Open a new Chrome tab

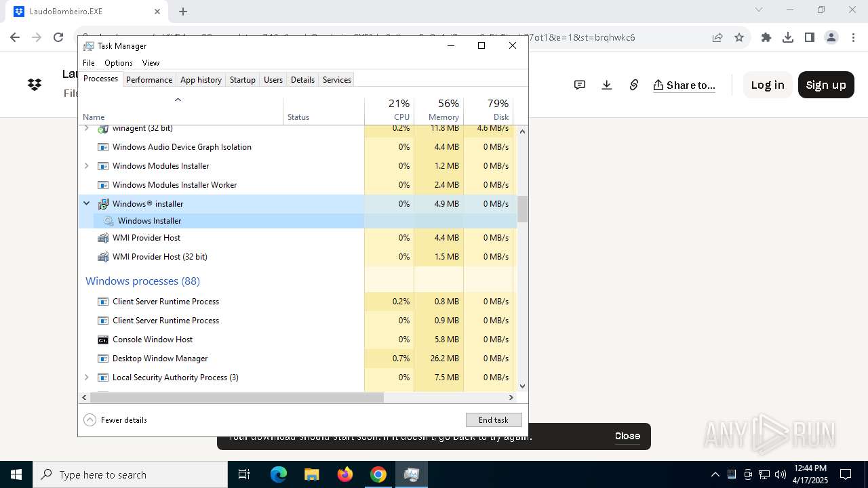point(183,12)
